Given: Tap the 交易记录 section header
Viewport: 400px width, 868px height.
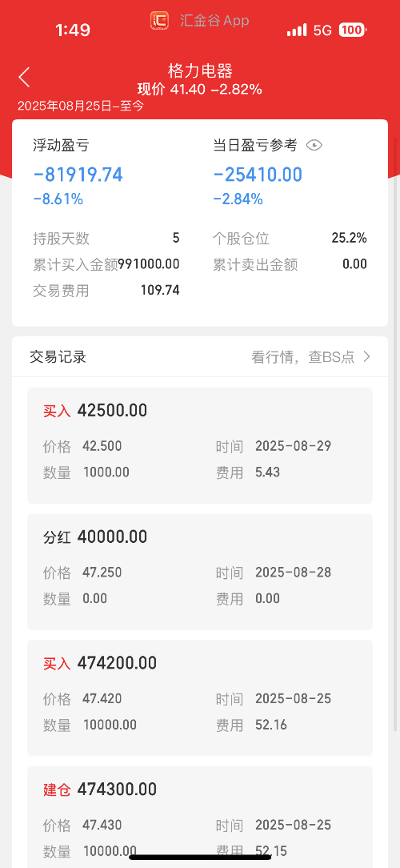Looking at the screenshot, I should [58, 357].
